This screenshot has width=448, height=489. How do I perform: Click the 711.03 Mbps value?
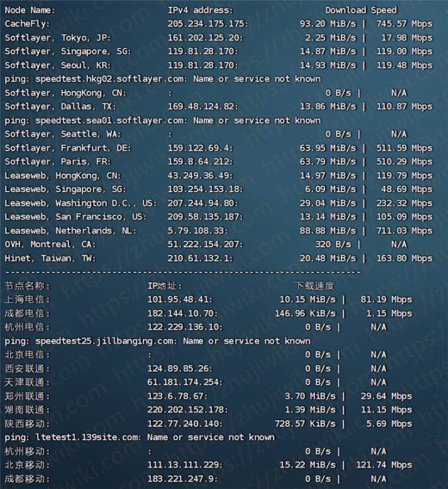point(404,231)
